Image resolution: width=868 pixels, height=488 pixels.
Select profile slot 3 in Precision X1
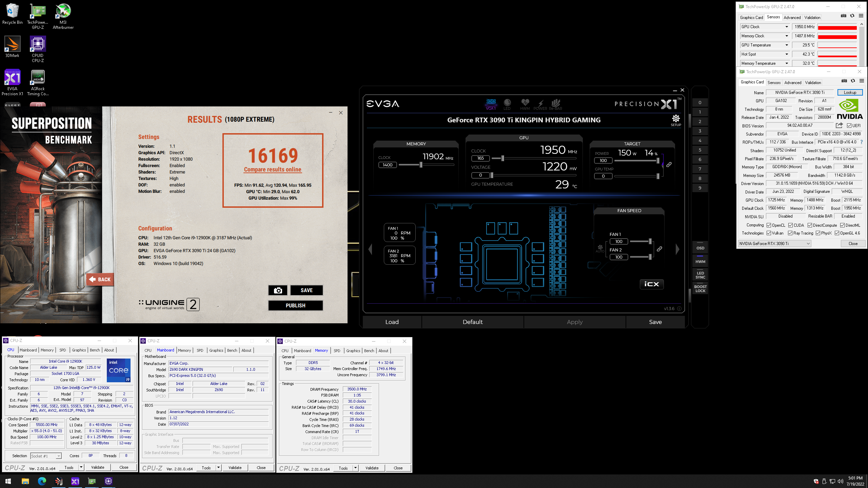[x=700, y=131]
